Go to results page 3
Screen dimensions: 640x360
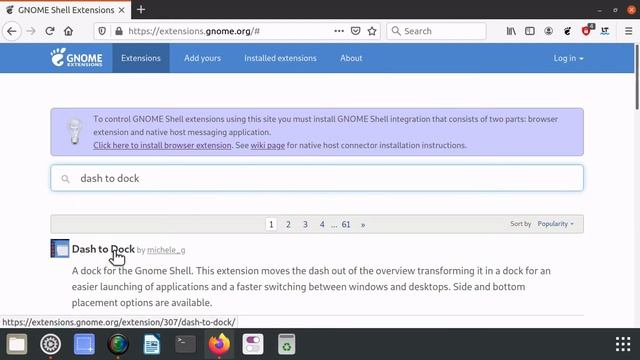click(x=305, y=224)
